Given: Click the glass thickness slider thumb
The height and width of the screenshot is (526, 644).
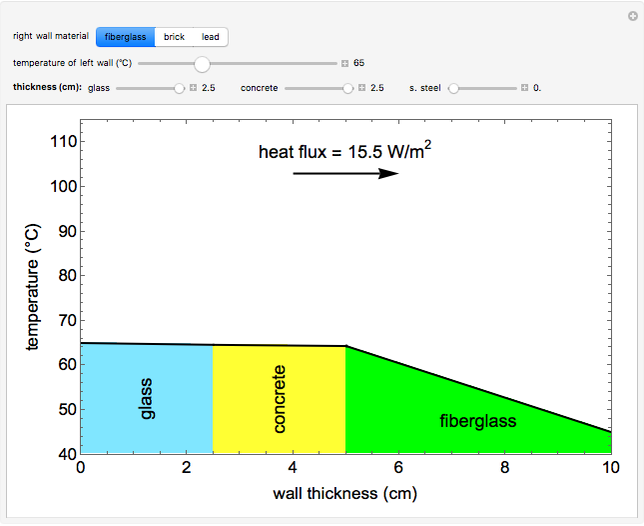Looking at the screenshot, I should [x=180, y=88].
